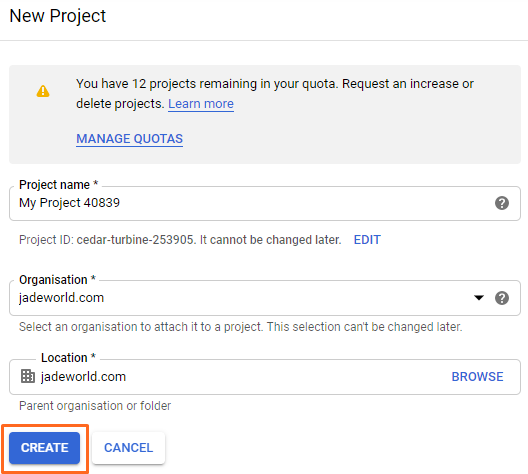Click the yellow warning triangle icon
This screenshot has width=528, height=474.
pos(43,91)
